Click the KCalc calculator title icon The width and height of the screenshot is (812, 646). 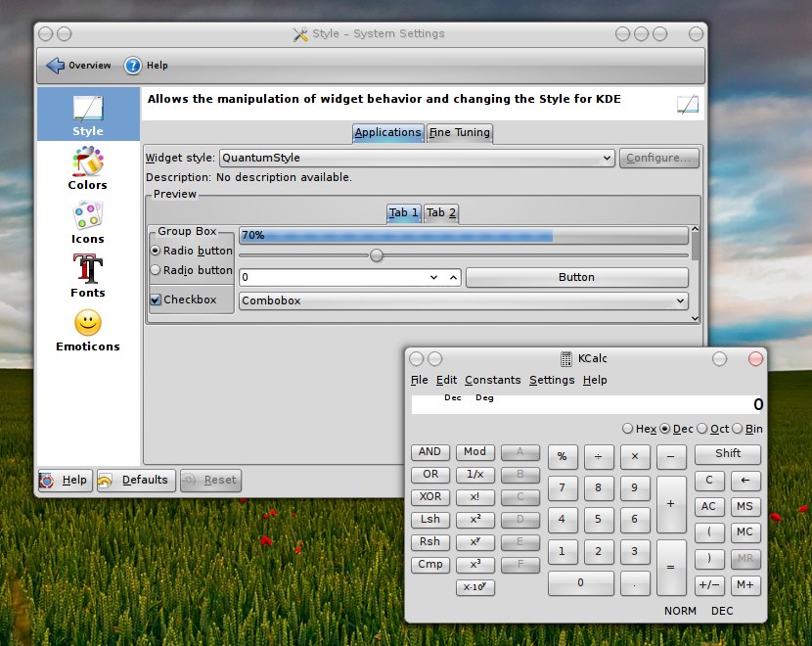(566, 358)
